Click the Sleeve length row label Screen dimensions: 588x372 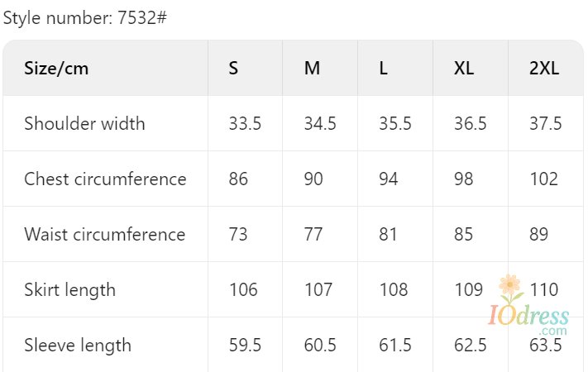click(x=78, y=346)
